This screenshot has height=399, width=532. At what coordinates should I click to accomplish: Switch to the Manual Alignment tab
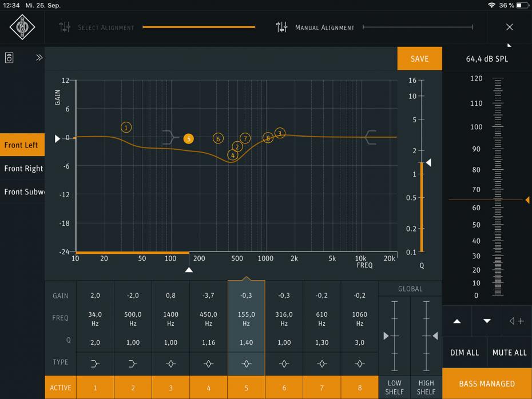pos(324,27)
